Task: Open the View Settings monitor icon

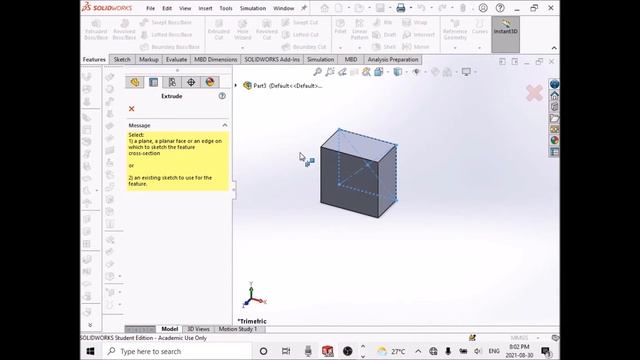Action: pos(466,72)
